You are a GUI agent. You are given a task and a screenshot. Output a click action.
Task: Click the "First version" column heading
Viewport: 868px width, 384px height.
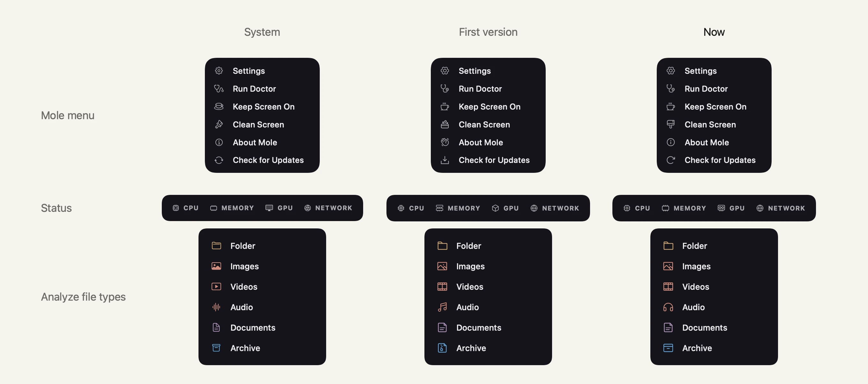point(488,32)
